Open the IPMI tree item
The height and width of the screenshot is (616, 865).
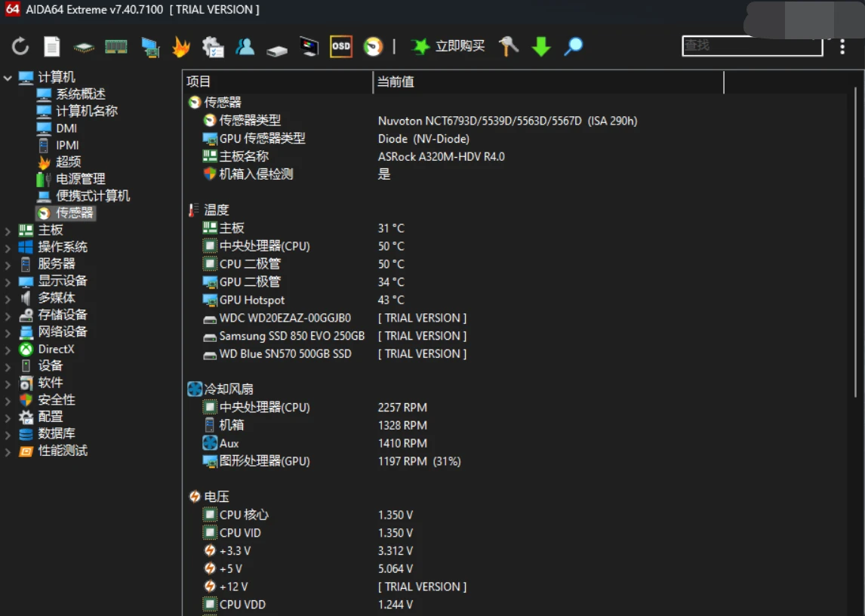[67, 145]
